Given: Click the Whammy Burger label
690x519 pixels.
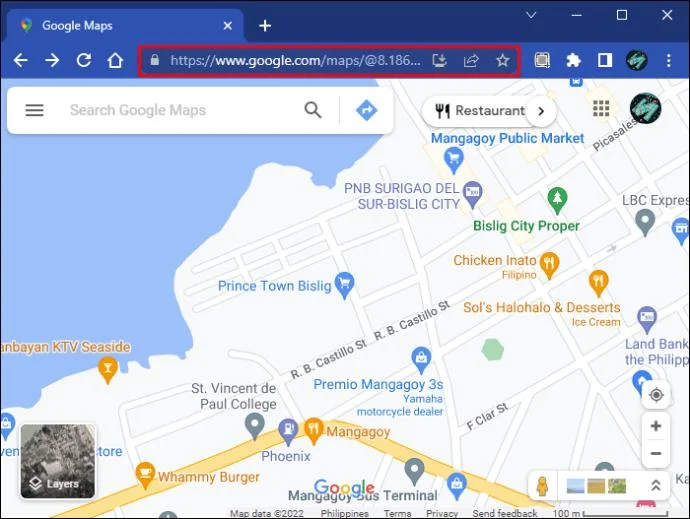Looking at the screenshot, I should (209, 477).
